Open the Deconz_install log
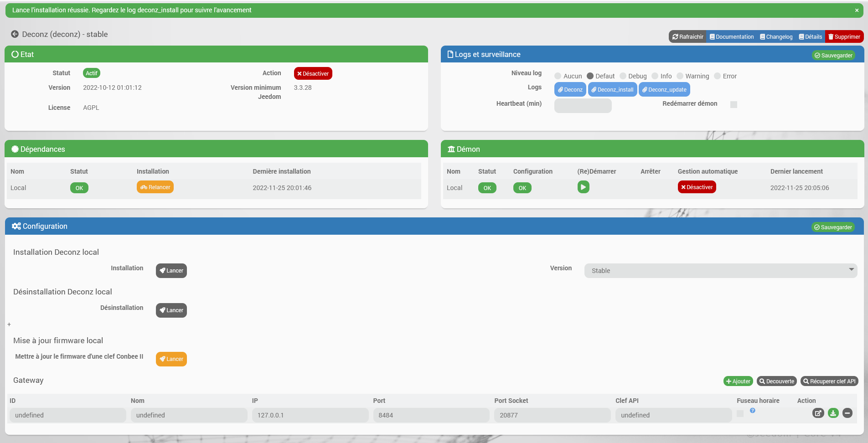868x443 pixels. click(612, 90)
